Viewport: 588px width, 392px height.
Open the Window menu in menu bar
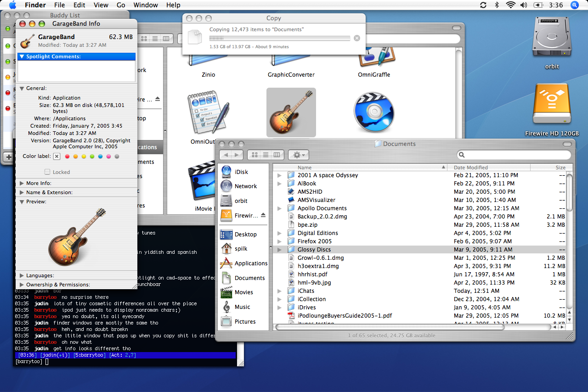146,5
